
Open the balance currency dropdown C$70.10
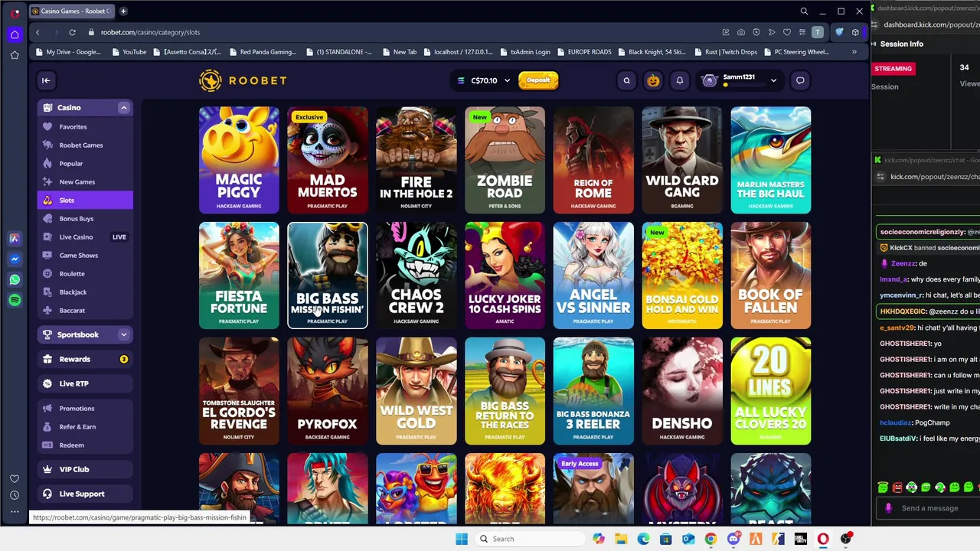pyautogui.click(x=483, y=80)
